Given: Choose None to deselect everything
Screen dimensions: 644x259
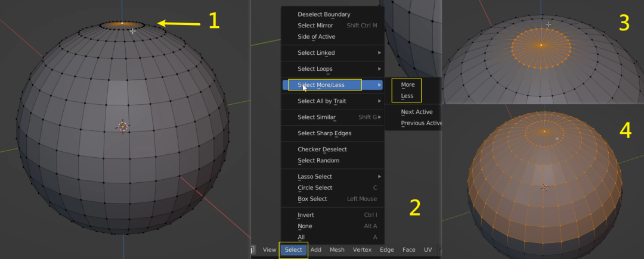Looking at the screenshot, I should tap(333, 226).
